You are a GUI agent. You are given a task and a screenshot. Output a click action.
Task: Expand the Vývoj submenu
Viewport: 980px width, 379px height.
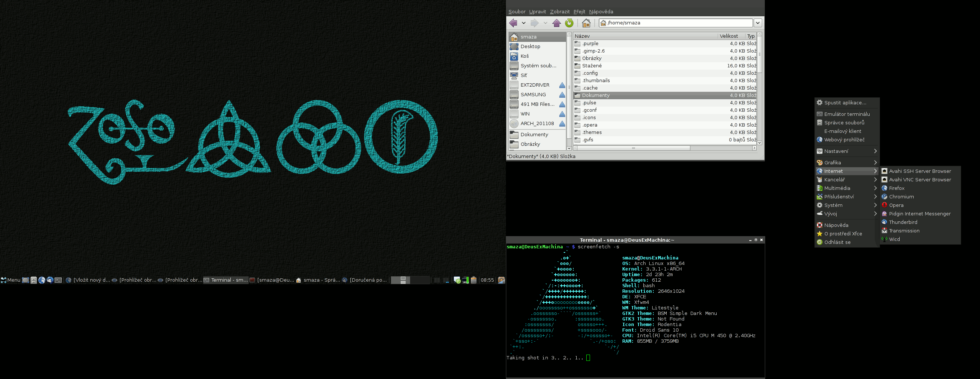coord(847,214)
